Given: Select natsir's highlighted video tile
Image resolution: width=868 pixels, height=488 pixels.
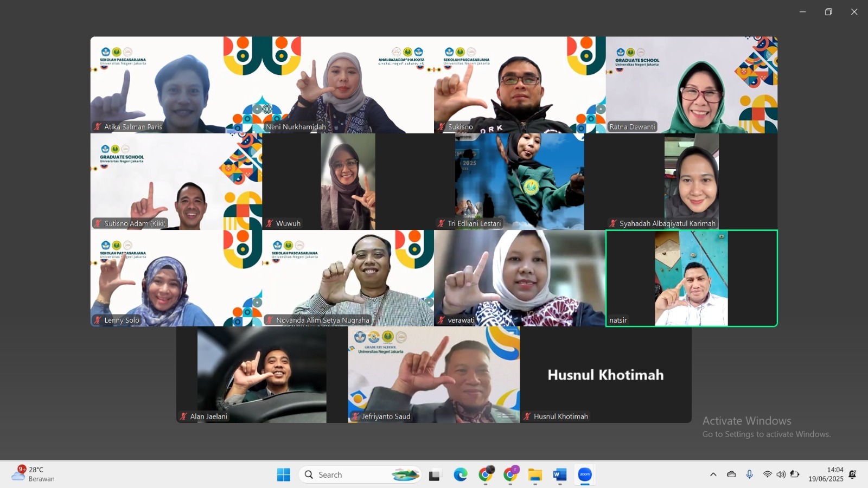Looking at the screenshot, I should (691, 278).
